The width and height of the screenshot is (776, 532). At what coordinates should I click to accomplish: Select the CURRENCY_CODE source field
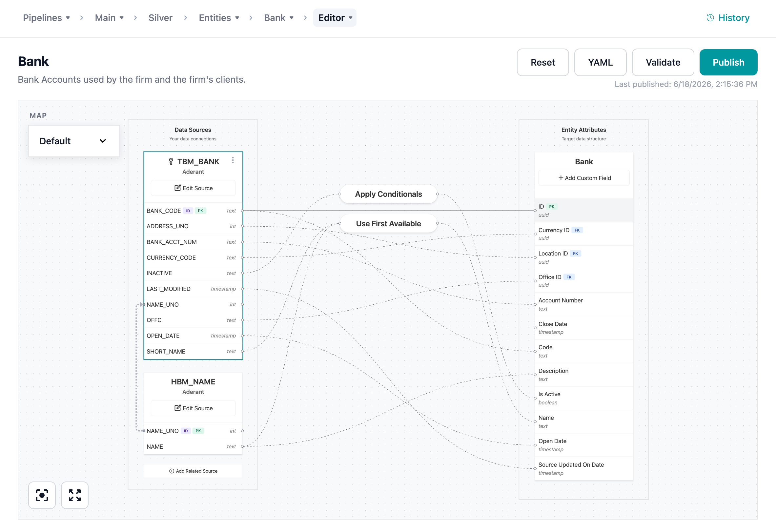(x=193, y=257)
